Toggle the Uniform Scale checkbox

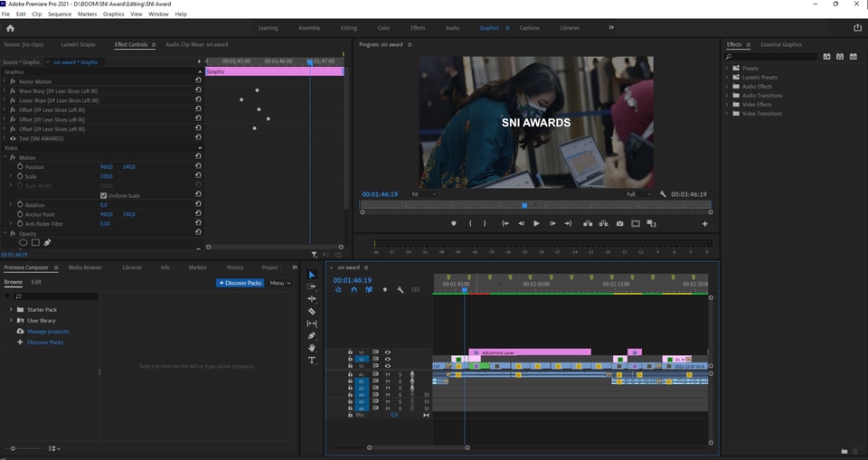point(103,195)
